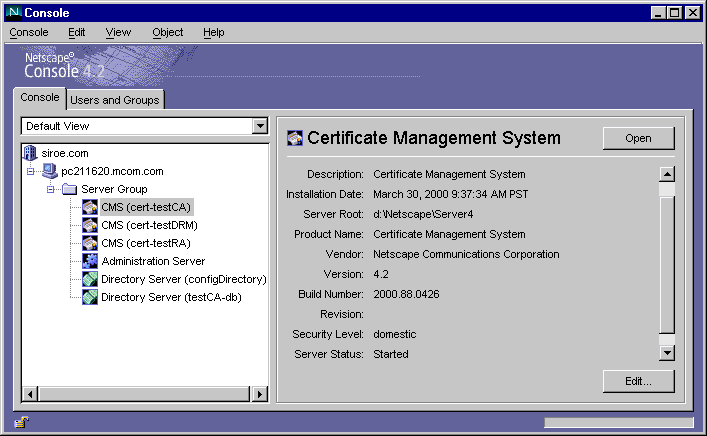Click the status bar progress indicator
This screenshot has width=707, height=436.
point(619,422)
